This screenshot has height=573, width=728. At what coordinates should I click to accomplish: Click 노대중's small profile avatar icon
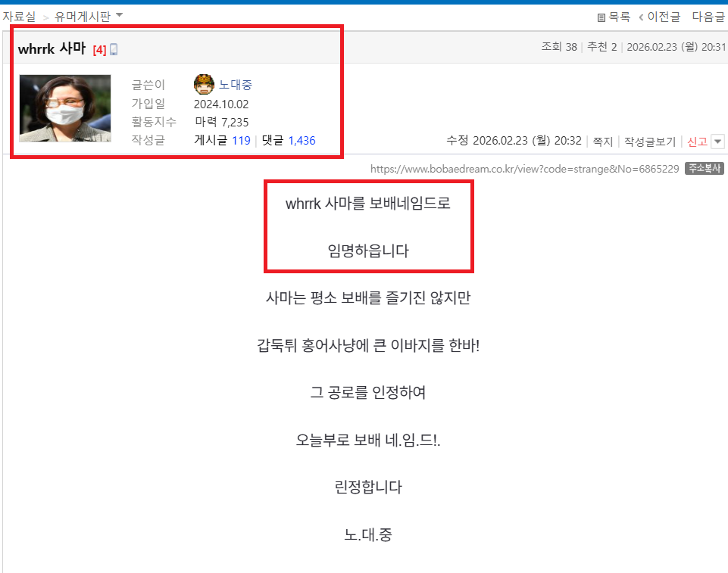point(205,84)
